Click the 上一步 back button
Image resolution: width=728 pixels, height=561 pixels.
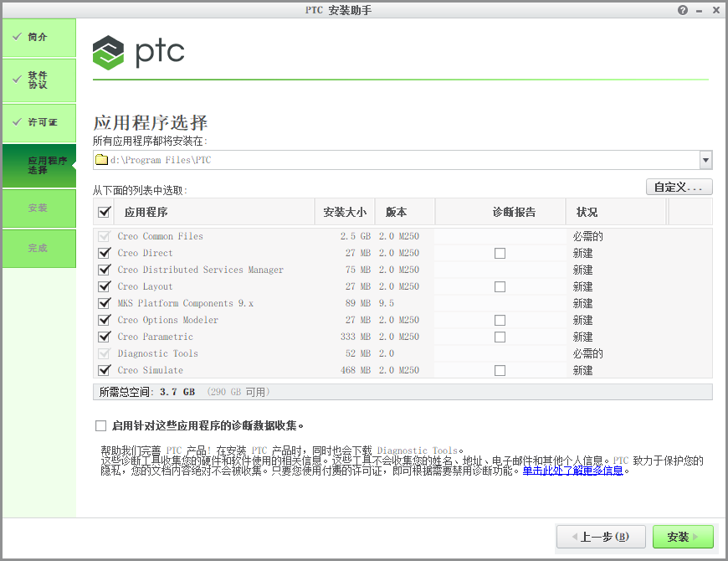coord(602,537)
